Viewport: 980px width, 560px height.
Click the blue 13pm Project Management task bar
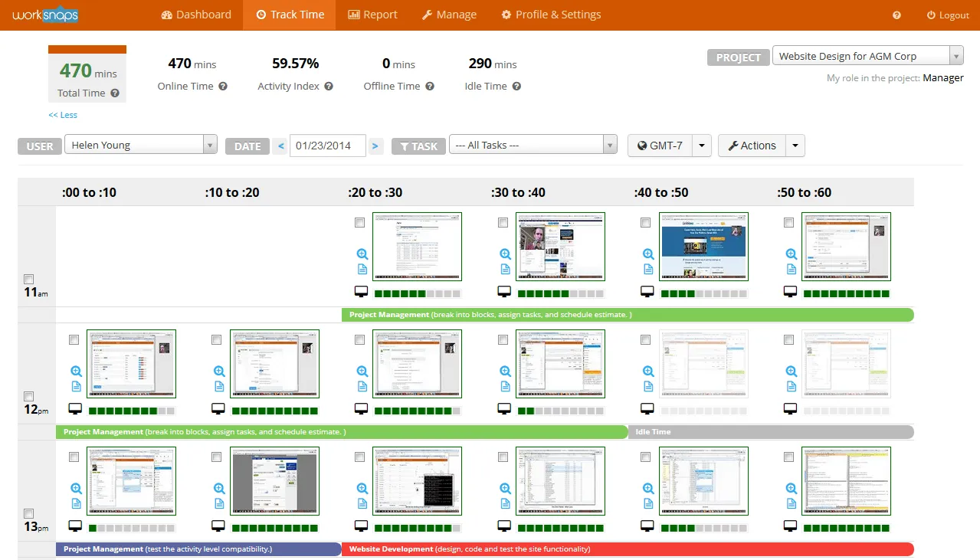pos(198,549)
